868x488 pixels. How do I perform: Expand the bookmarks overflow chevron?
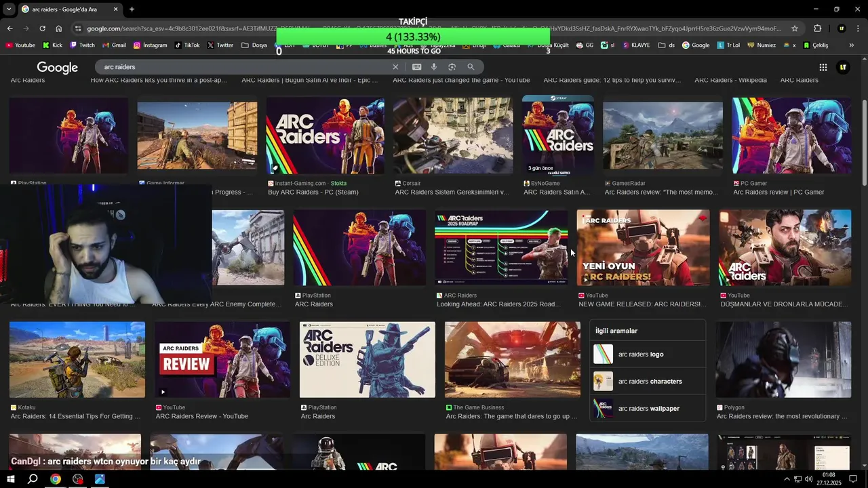click(852, 45)
